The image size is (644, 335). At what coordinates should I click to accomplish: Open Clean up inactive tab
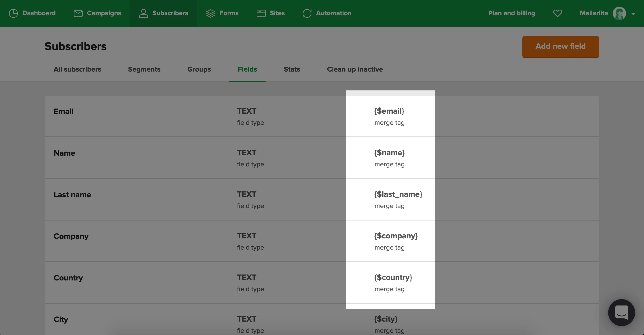point(355,69)
